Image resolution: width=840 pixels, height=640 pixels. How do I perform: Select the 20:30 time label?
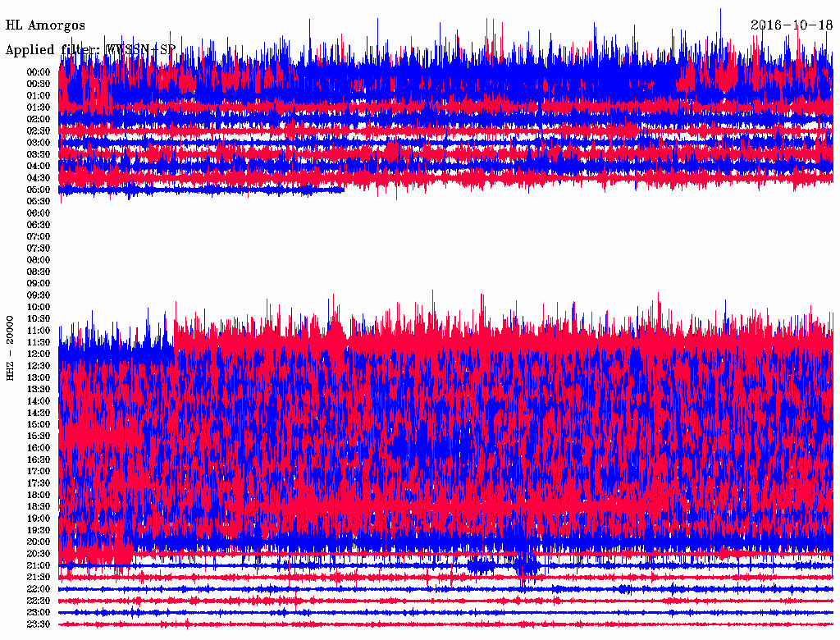pyautogui.click(x=39, y=553)
